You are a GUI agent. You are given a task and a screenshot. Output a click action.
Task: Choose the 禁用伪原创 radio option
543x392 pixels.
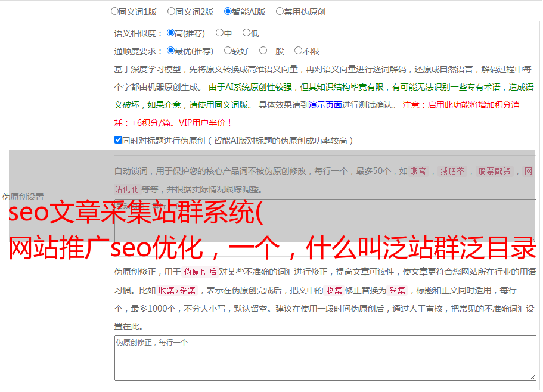pos(280,11)
